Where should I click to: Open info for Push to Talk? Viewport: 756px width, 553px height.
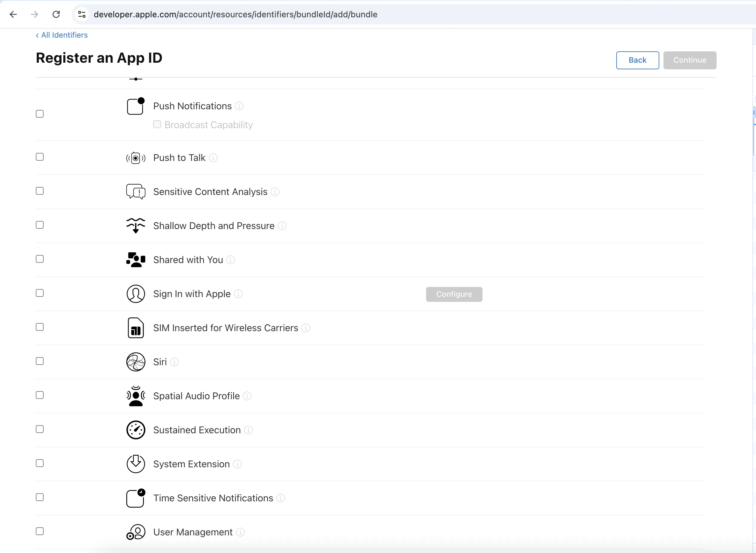[213, 158]
